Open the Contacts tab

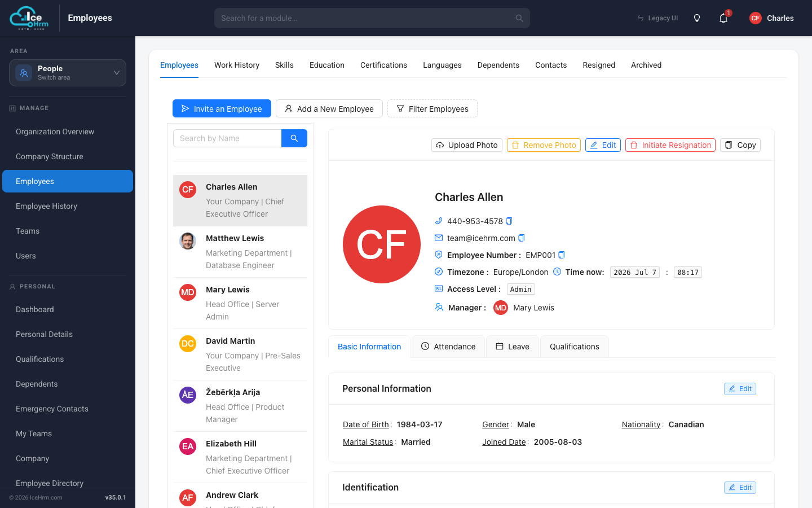[551, 65]
